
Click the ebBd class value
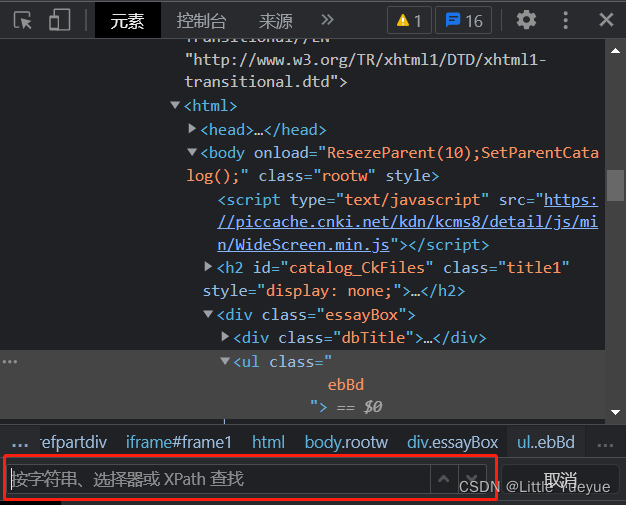coord(346,385)
